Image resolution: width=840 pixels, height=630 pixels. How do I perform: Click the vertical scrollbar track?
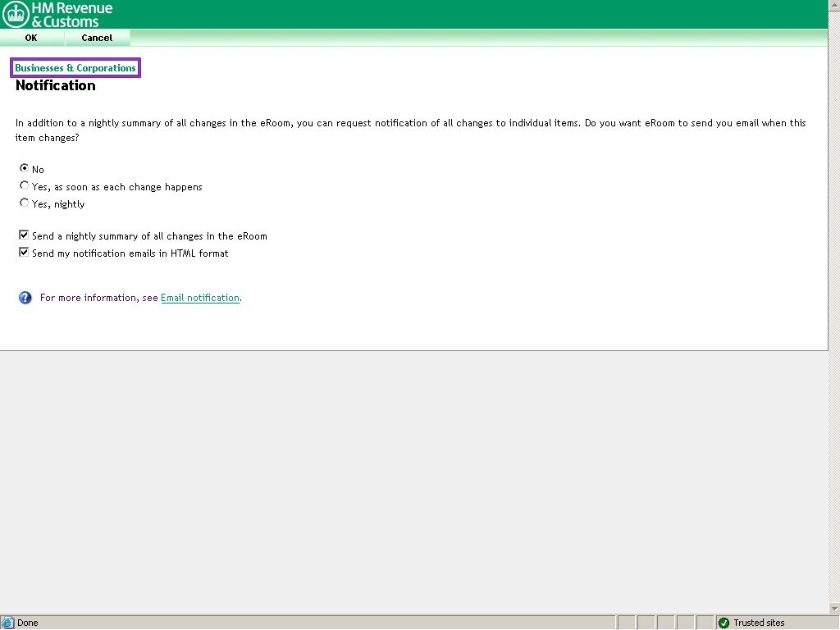(x=833, y=328)
